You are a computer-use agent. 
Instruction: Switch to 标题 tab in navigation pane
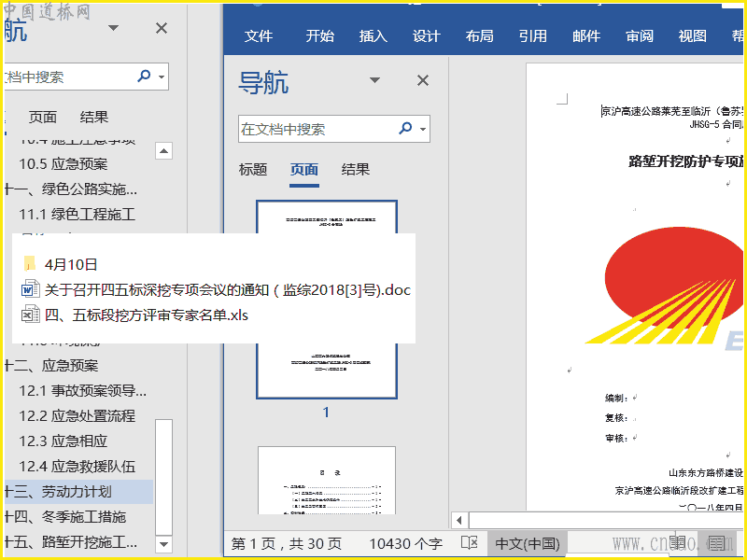click(253, 170)
